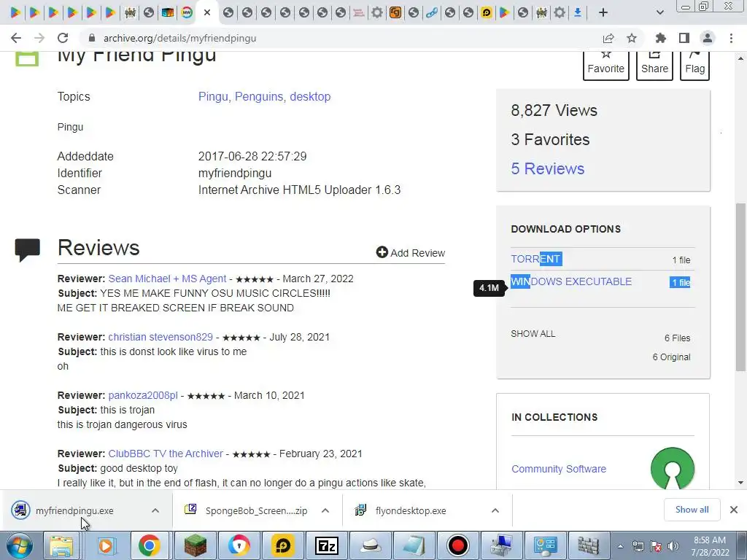Download the TORRENT option

pyautogui.click(x=536, y=259)
